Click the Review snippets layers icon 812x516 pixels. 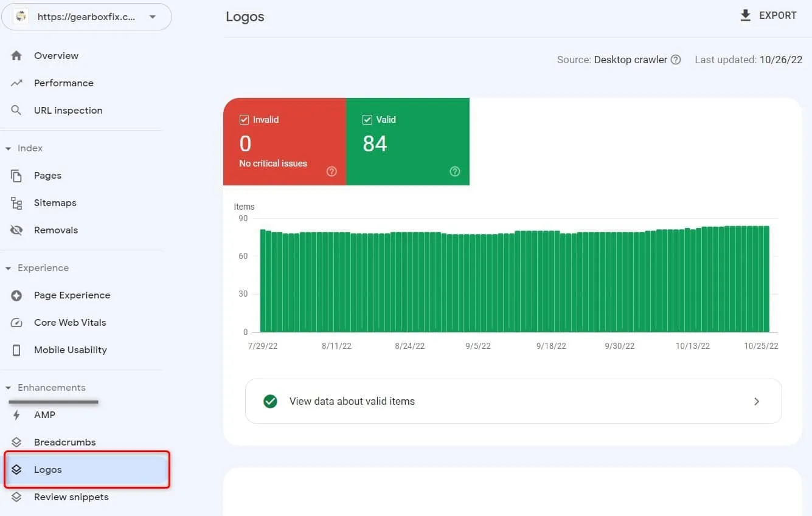[x=16, y=497]
